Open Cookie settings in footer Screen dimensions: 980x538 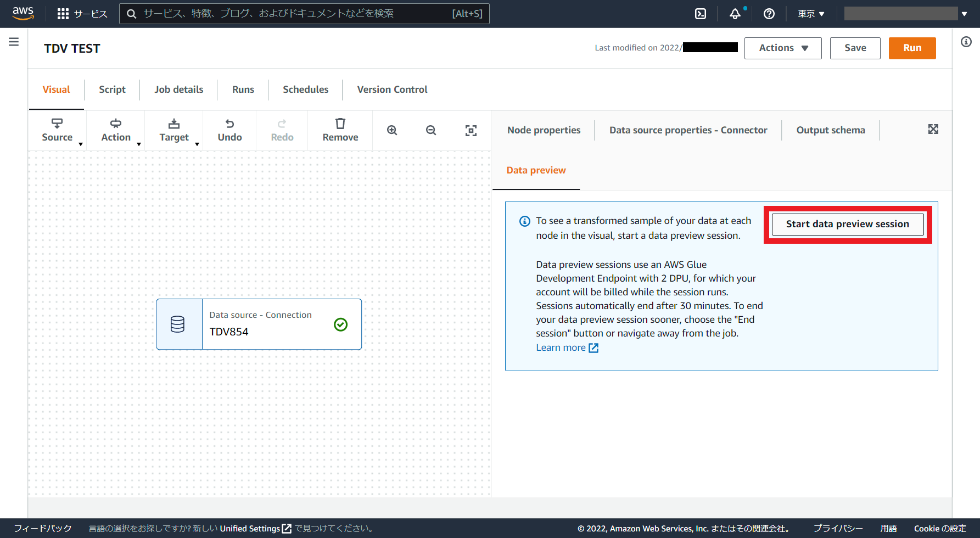(x=940, y=528)
